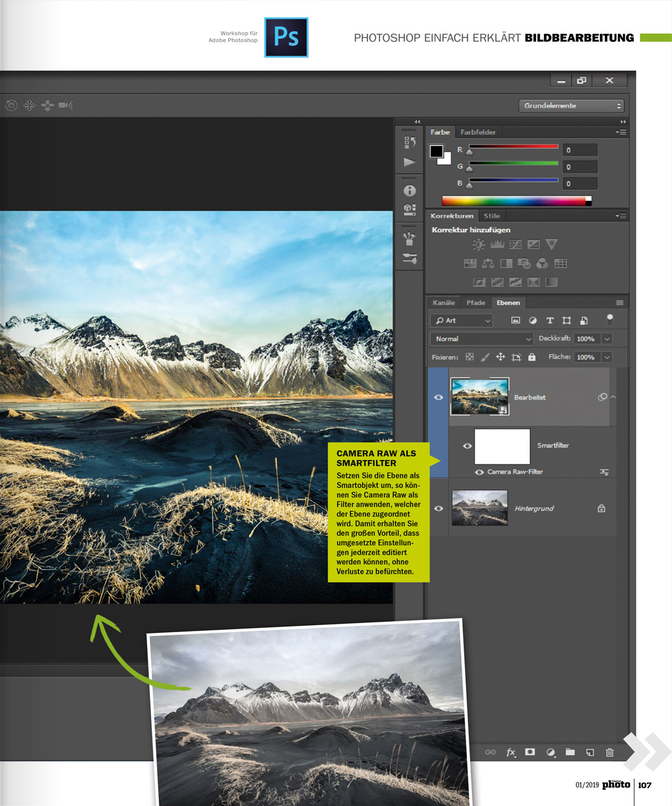Click the delete layer trash icon
The width and height of the screenshot is (672, 806).
[x=609, y=752]
